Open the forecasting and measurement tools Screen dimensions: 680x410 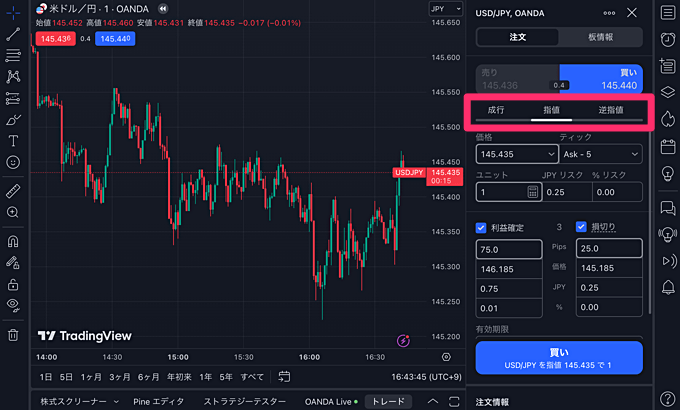coord(13,98)
